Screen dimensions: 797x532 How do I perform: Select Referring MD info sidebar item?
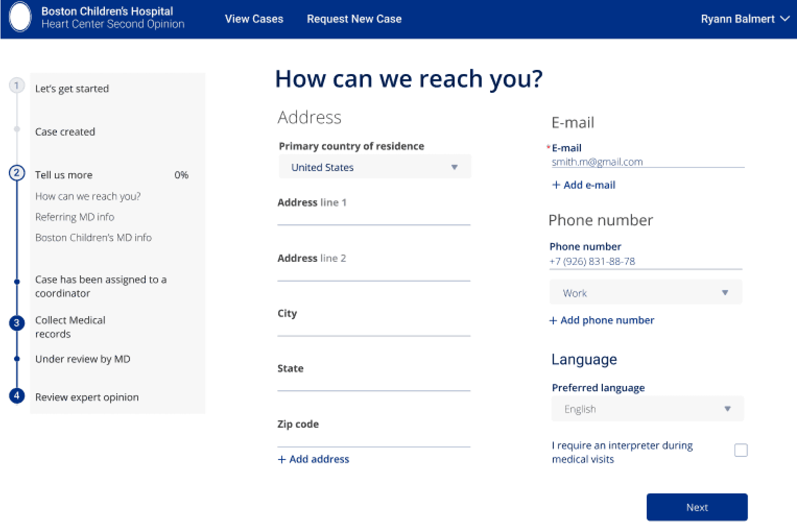pos(75,216)
